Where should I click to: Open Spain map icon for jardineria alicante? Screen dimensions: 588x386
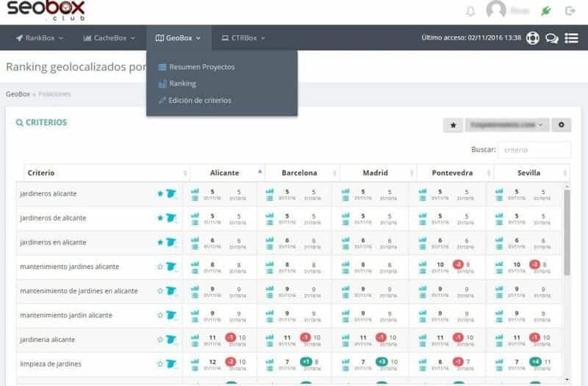click(x=171, y=340)
